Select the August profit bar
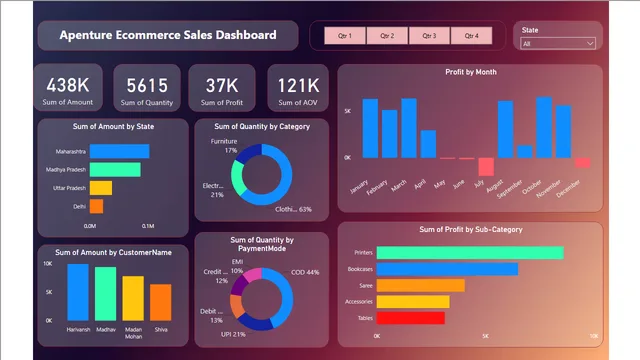 [x=505, y=129]
